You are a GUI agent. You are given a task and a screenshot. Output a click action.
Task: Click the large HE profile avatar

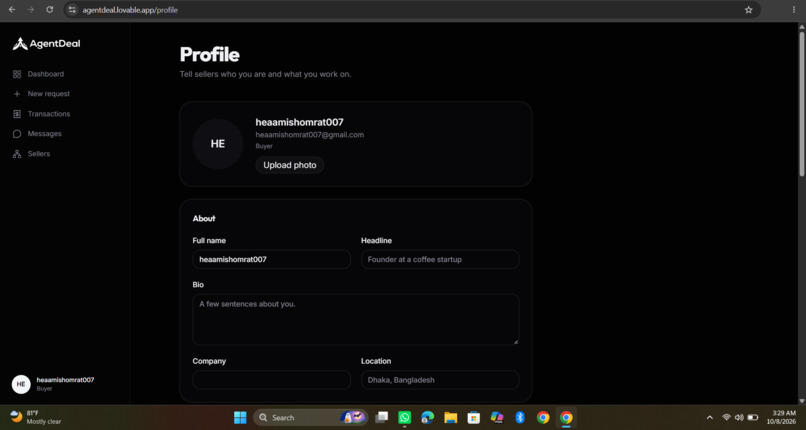point(218,144)
